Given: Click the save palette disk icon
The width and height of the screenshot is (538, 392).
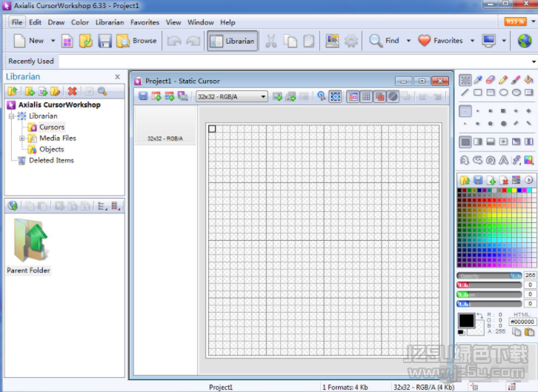Looking at the screenshot, I should (x=478, y=180).
